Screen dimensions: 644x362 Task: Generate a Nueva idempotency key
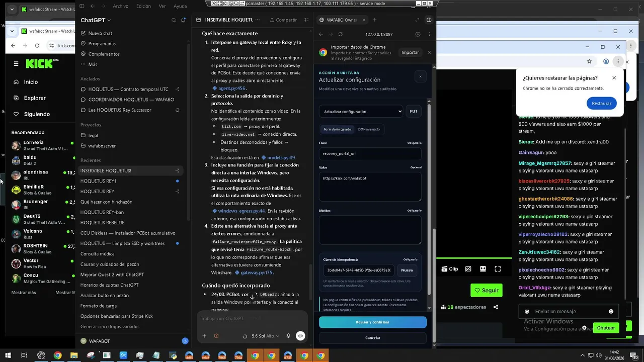(x=407, y=270)
